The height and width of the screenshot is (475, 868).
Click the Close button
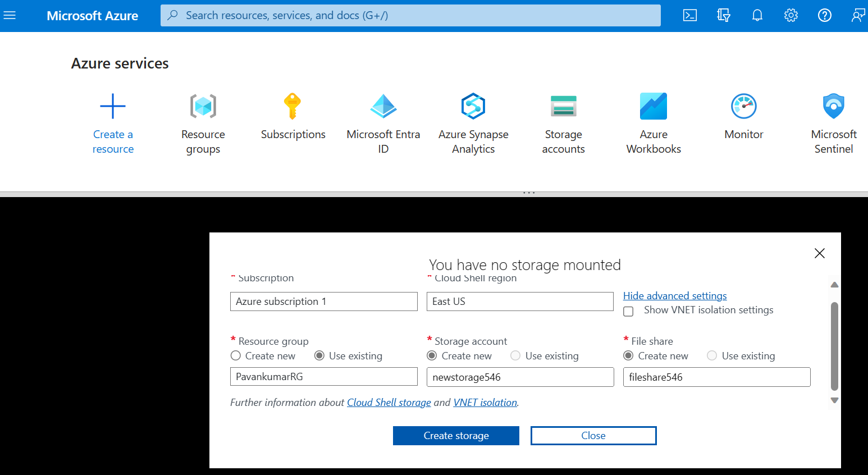point(593,436)
